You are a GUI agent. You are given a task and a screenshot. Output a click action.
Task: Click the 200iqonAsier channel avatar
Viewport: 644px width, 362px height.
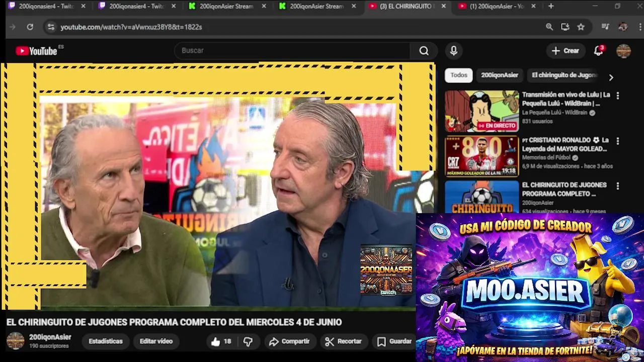click(x=15, y=341)
